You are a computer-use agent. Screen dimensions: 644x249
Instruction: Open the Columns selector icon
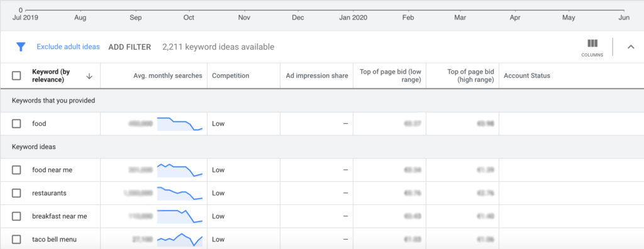pos(592,48)
